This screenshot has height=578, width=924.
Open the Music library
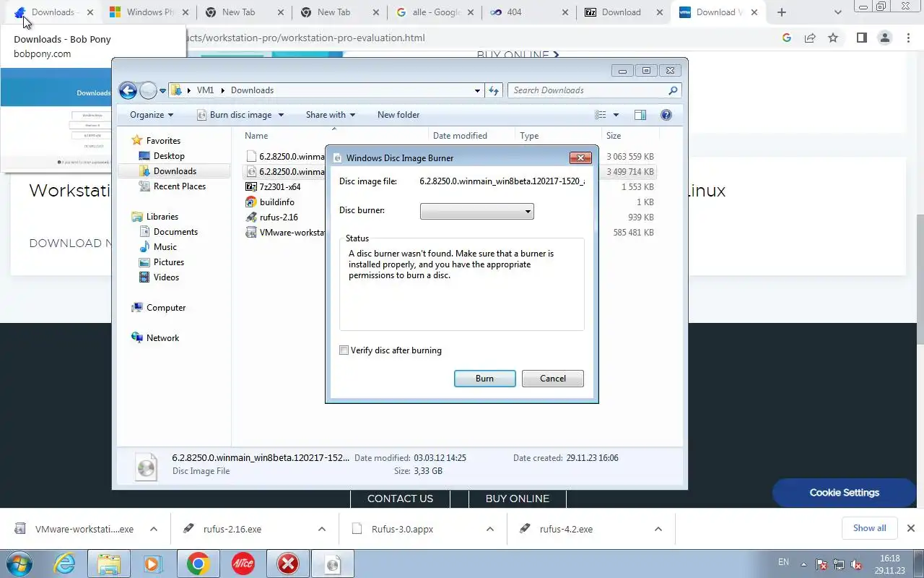coord(165,247)
